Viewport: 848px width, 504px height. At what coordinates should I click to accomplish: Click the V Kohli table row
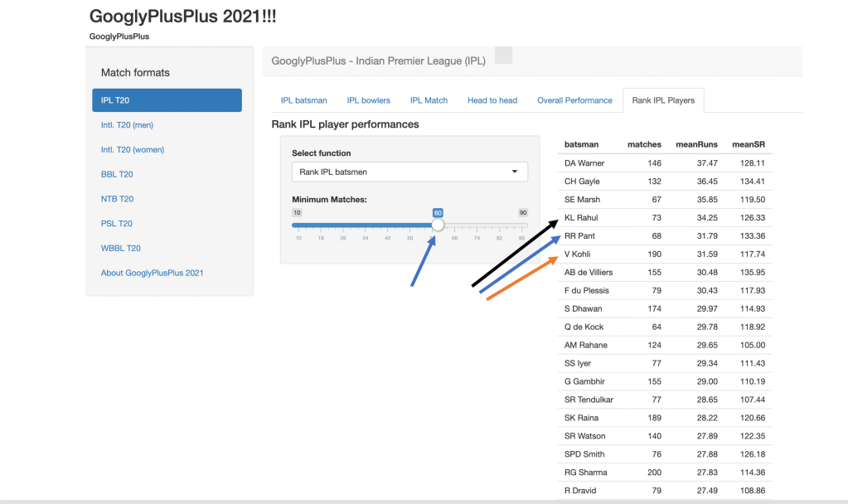pyautogui.click(x=663, y=254)
